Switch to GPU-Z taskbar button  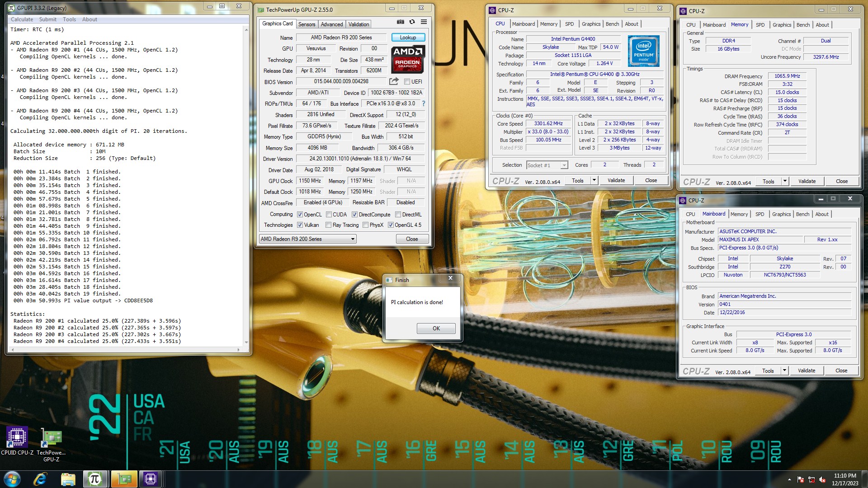coord(123,479)
